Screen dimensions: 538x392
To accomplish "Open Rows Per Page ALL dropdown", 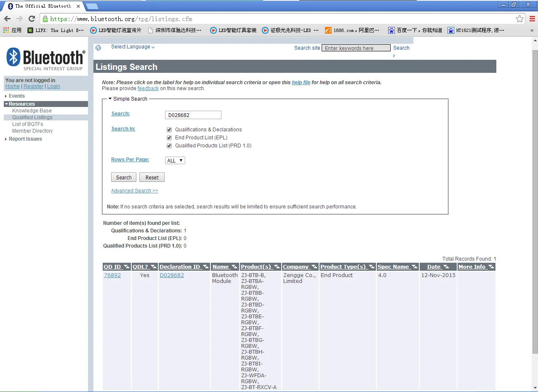I will pyautogui.click(x=175, y=160).
